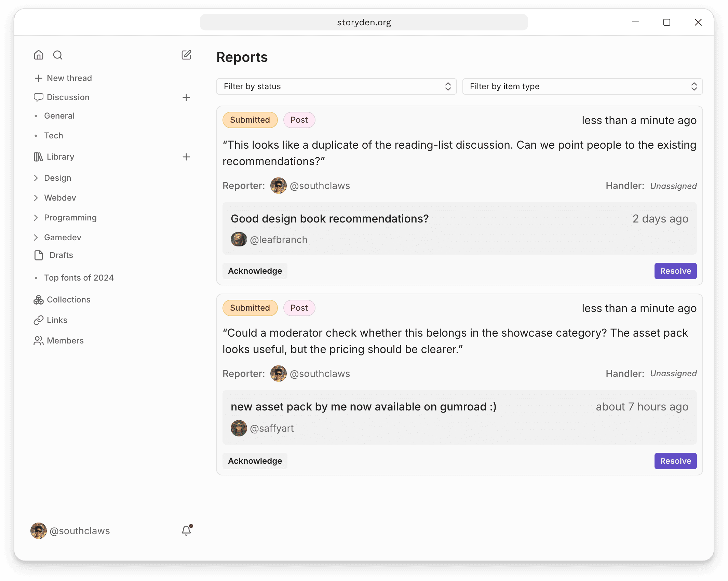The height and width of the screenshot is (581, 728).
Task: Acknowledge the duplicate reading-list report
Action: click(x=255, y=271)
